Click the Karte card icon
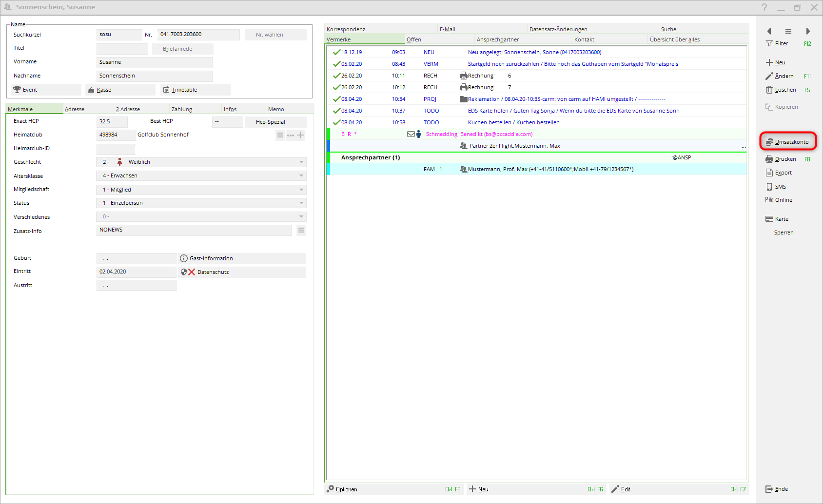The height and width of the screenshot is (504, 823). [x=769, y=219]
